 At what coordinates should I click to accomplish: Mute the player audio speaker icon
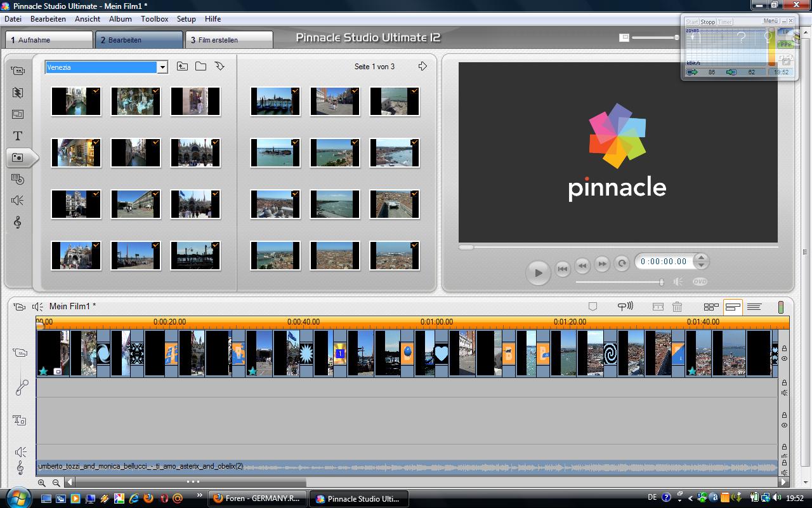pos(678,281)
